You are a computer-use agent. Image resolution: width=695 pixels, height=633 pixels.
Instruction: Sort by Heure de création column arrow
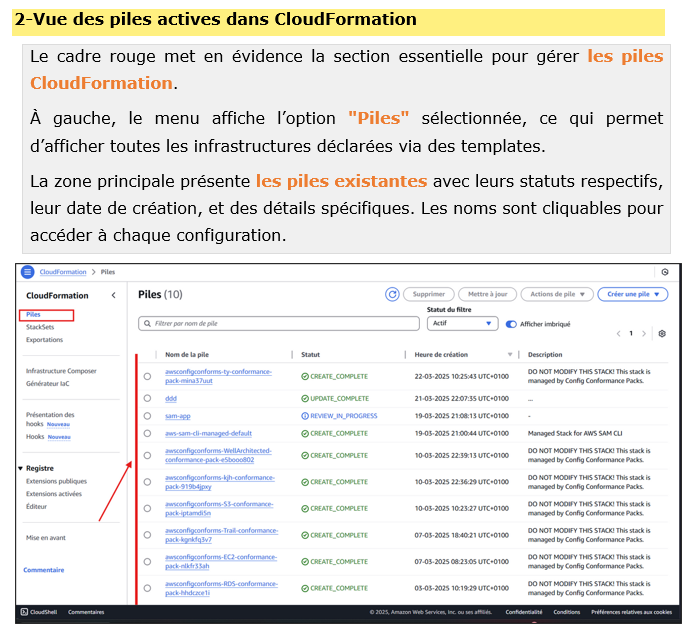510,355
